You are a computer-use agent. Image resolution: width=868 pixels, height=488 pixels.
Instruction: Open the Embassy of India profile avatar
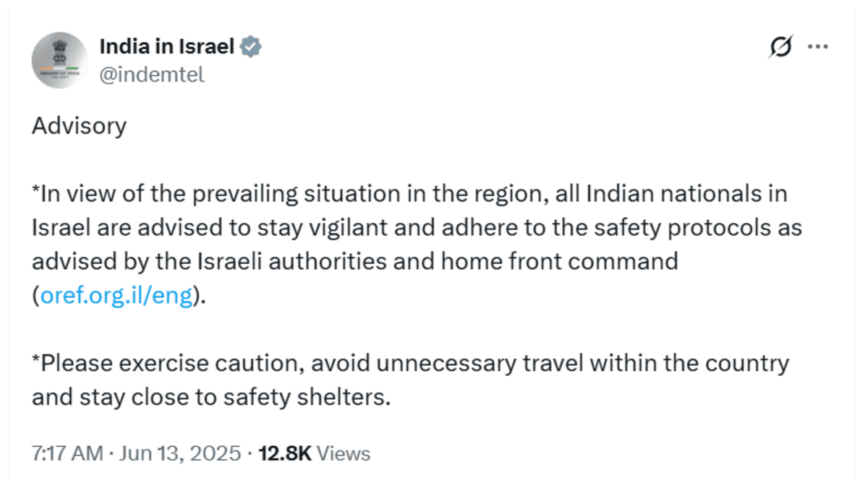(x=59, y=61)
